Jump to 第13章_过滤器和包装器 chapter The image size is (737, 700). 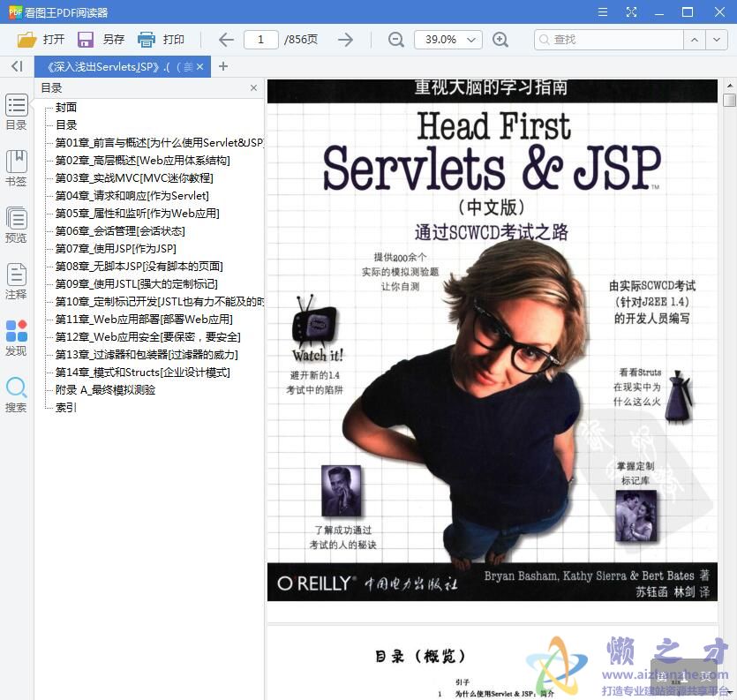(147, 355)
